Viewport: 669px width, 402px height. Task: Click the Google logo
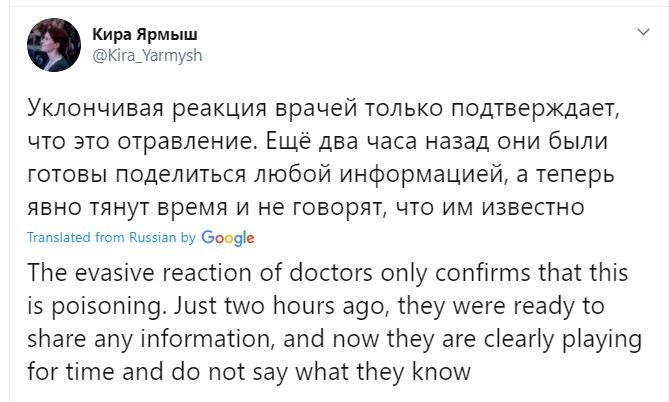[227, 238]
